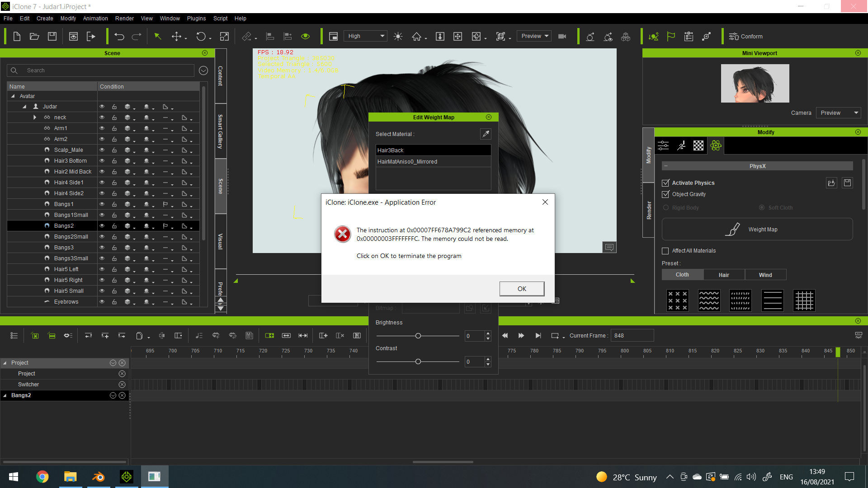
Task: Select the Scale object tool
Action: click(224, 37)
